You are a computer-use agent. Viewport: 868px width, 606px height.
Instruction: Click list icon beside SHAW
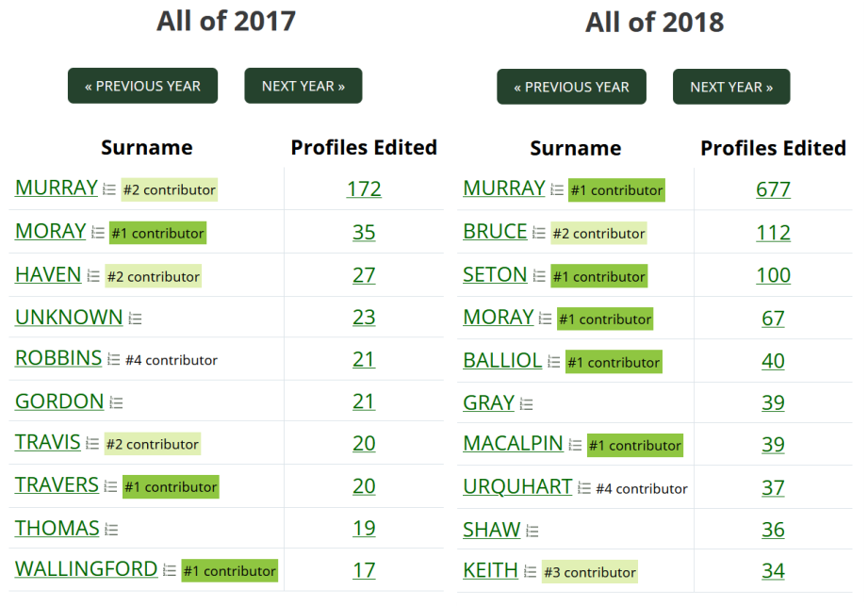pos(532,532)
